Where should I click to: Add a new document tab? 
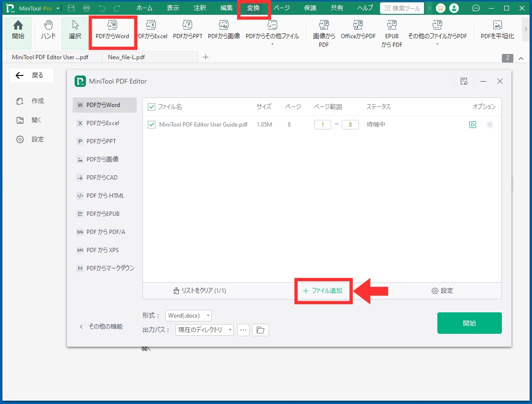point(205,57)
